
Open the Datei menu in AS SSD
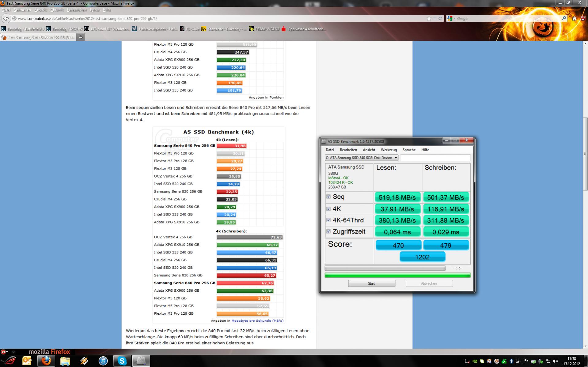pos(330,150)
